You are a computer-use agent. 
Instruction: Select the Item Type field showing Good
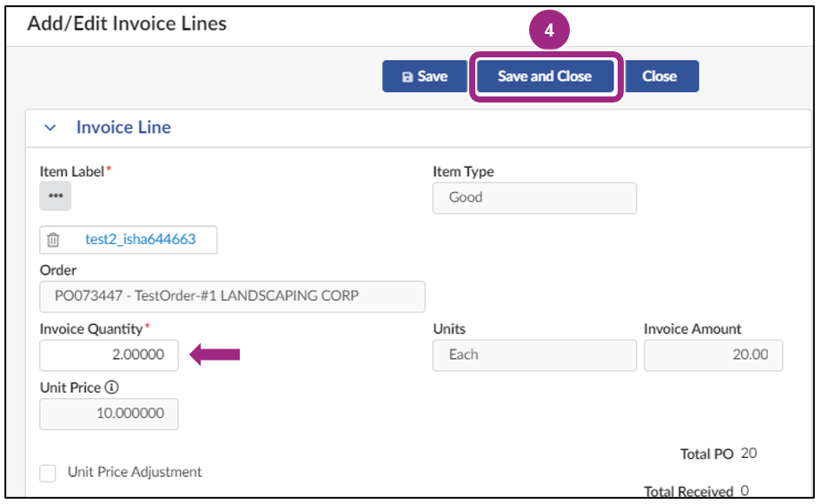coord(533,198)
